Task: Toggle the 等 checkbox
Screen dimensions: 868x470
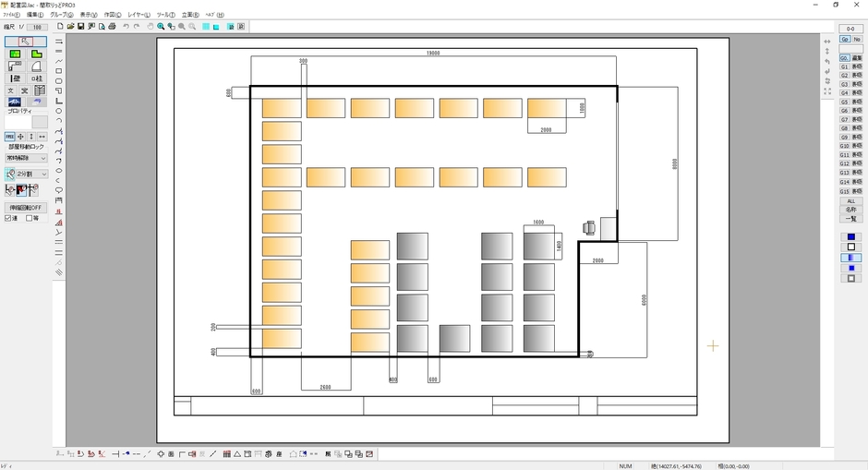Action: 30,219
